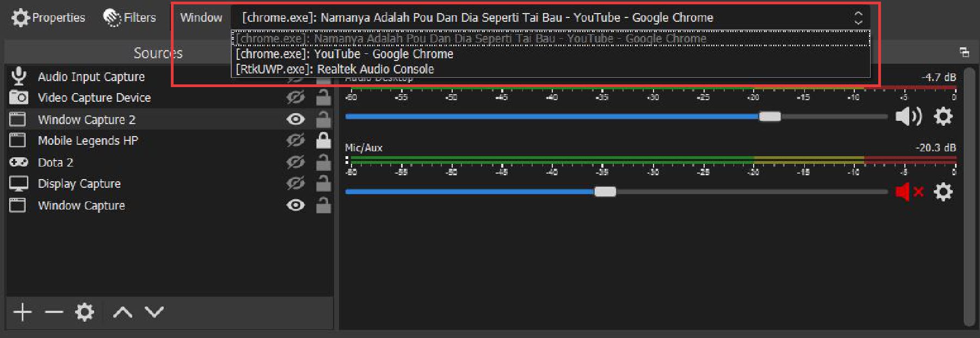Click the microphone icon of Audio Input Capture
The height and width of the screenshot is (338, 980).
pos(19,76)
